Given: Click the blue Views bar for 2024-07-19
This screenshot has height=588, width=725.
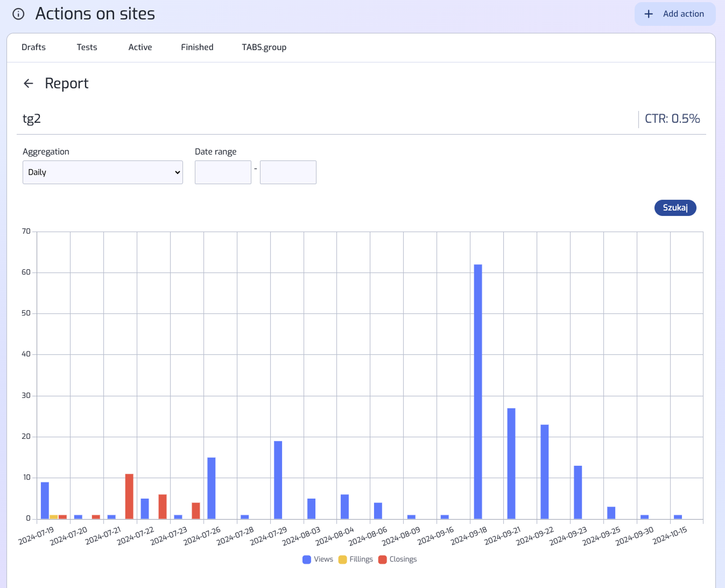Looking at the screenshot, I should pyautogui.click(x=45, y=501).
